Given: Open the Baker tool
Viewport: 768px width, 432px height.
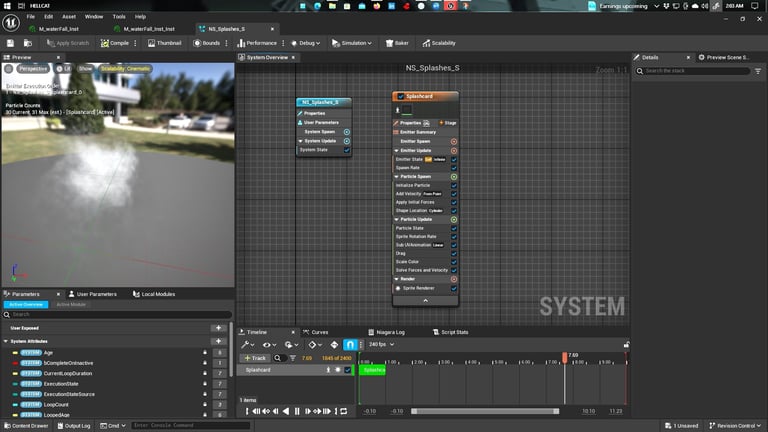Looking at the screenshot, I should [397, 43].
